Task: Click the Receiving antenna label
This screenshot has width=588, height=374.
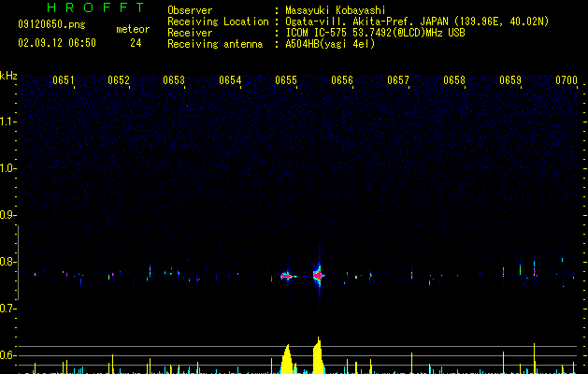Action: (x=215, y=44)
